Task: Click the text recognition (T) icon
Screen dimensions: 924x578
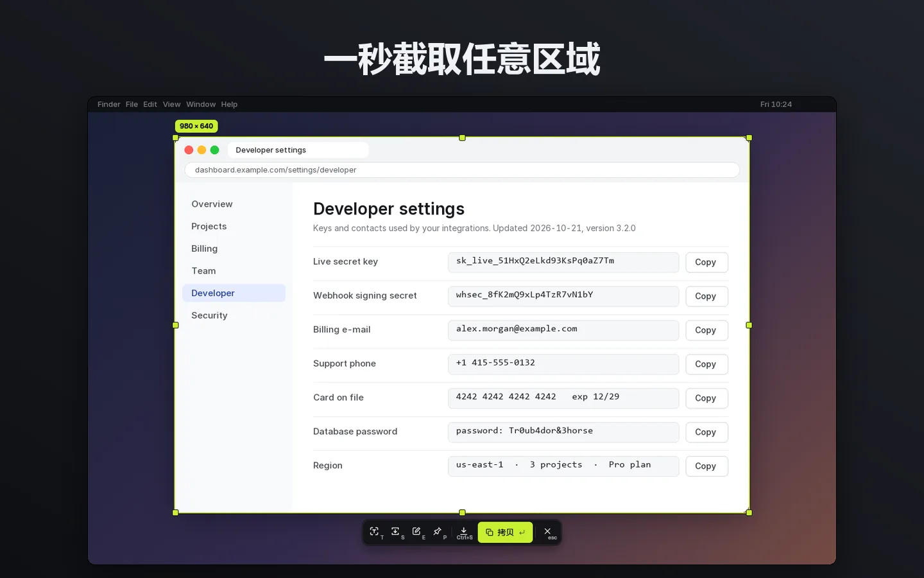Action: click(x=375, y=532)
